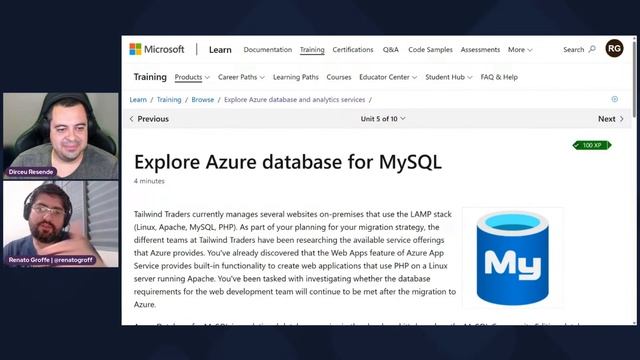Open the FAQ & Help link
Screen dimensions: 640x360
499,77
